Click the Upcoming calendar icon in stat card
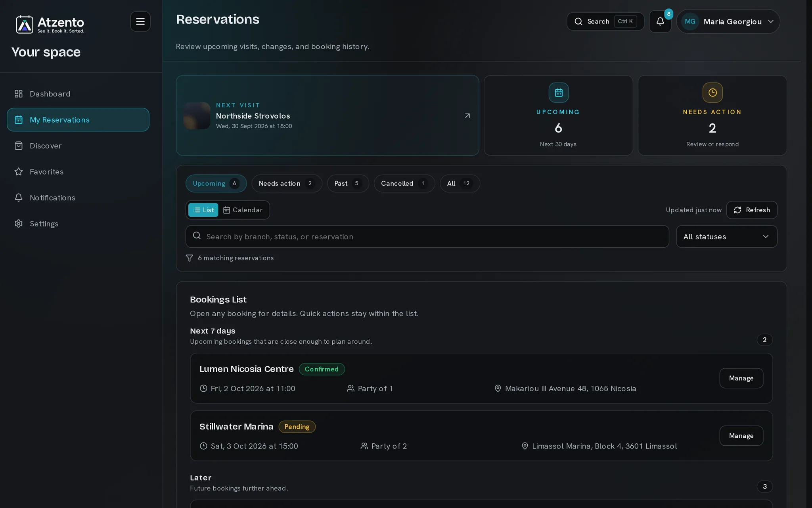 click(x=559, y=92)
